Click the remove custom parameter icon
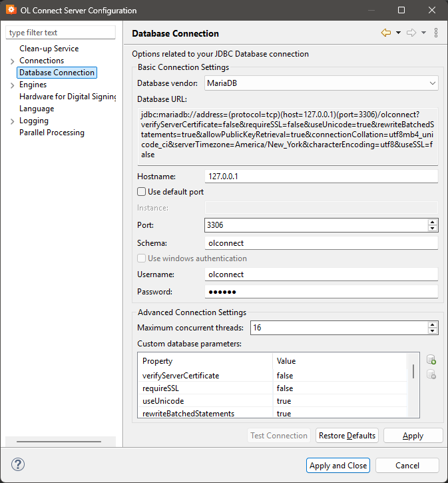 pyautogui.click(x=431, y=374)
